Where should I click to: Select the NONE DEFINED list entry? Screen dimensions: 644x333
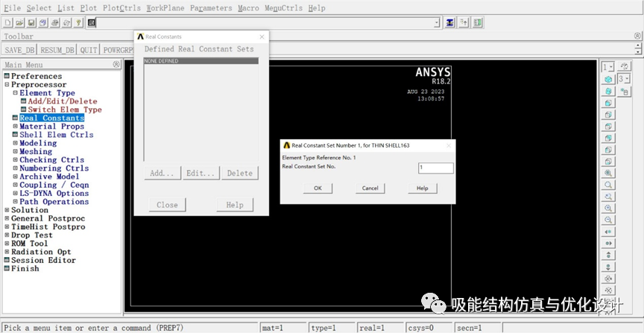201,61
